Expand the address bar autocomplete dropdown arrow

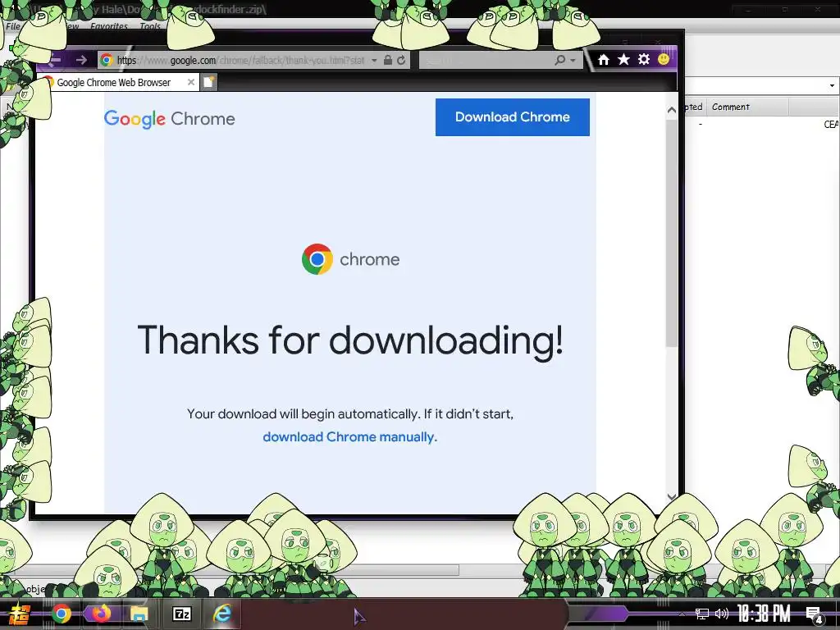(374, 60)
